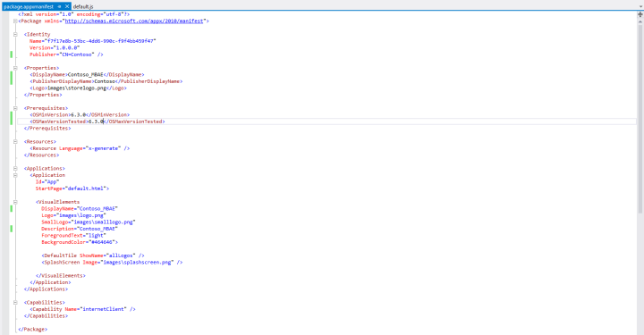The image size is (644, 335).
Task: Click the Identity Name GUID value
Action: pyautogui.click(x=101, y=41)
